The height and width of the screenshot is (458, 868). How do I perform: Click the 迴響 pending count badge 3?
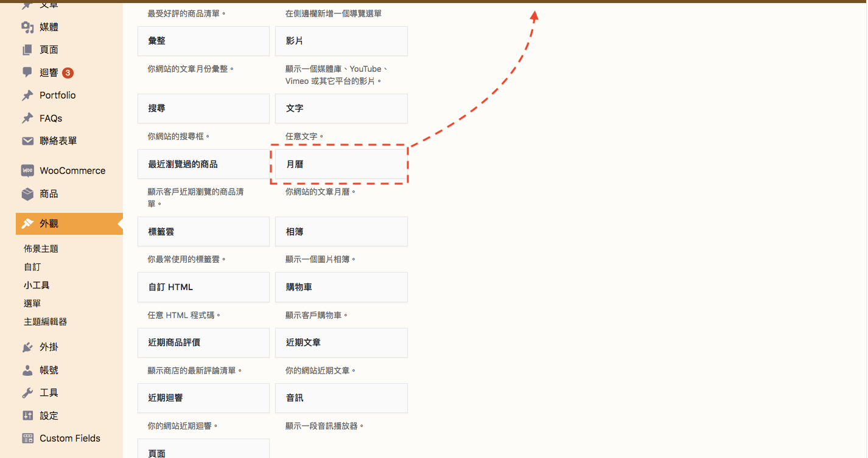coord(68,73)
